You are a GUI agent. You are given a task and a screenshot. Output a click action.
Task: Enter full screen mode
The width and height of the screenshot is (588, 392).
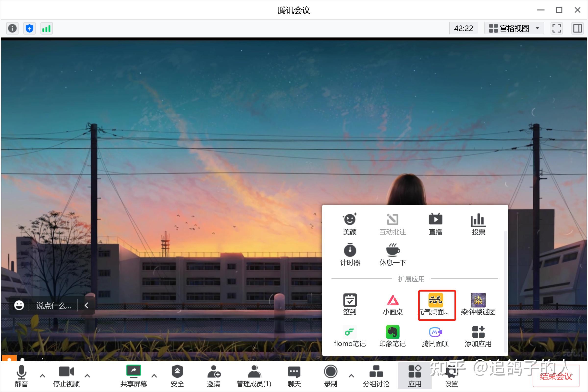pos(557,28)
